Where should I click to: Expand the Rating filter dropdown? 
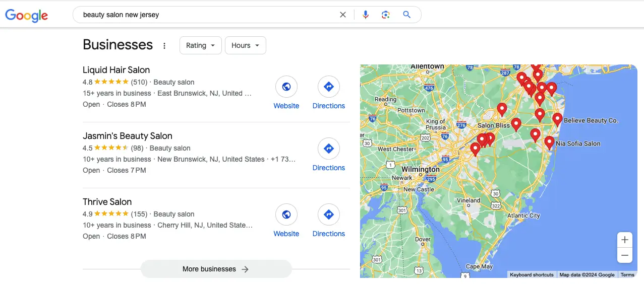201,45
